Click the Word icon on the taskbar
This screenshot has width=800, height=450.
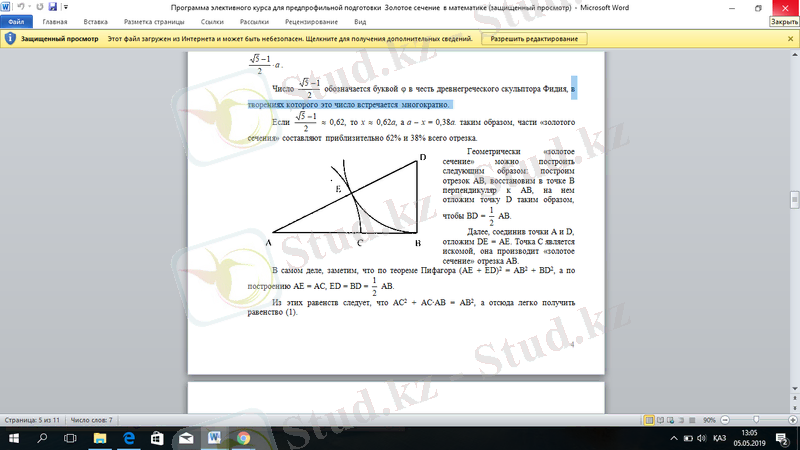(214, 438)
